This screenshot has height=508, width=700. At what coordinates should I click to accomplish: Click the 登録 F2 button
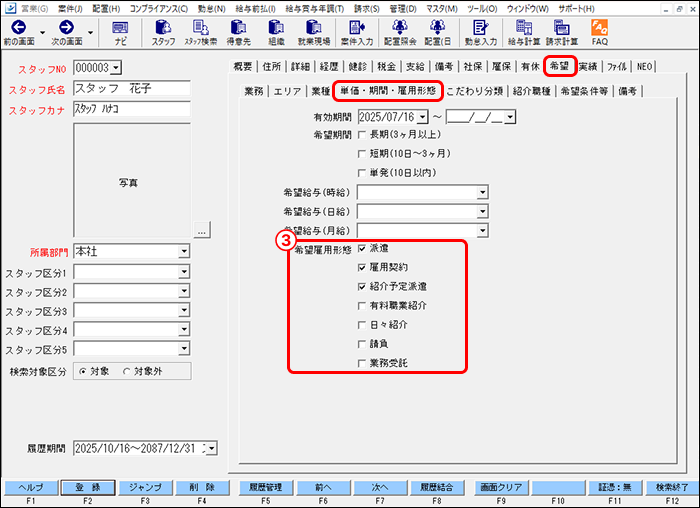point(88,487)
